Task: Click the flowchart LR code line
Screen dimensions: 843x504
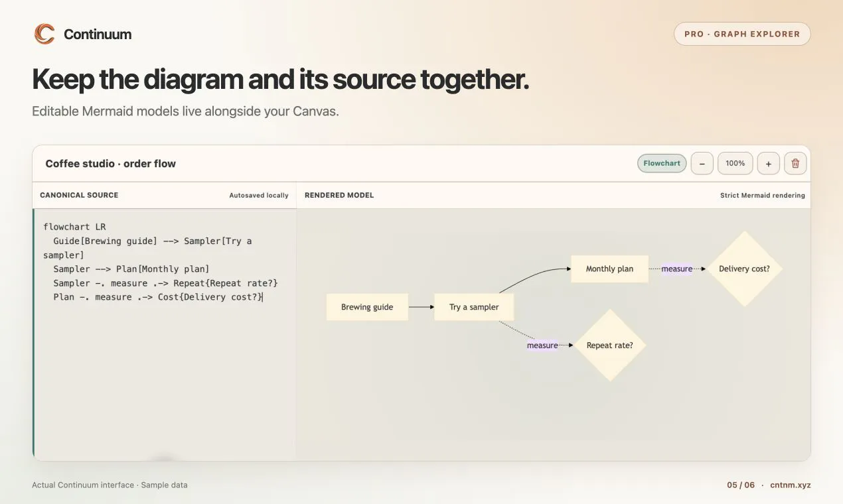Action: 74,227
